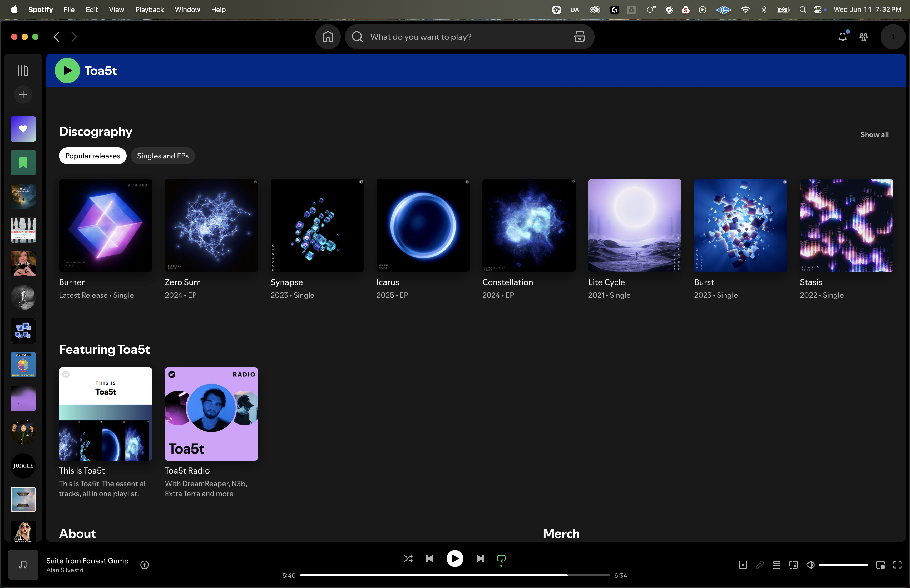Open the Queue icon
This screenshot has width=910, height=588.
[776, 565]
